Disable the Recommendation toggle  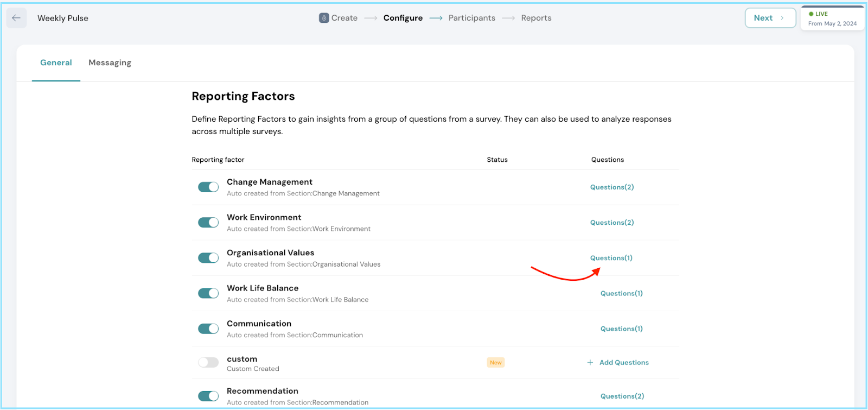click(208, 396)
